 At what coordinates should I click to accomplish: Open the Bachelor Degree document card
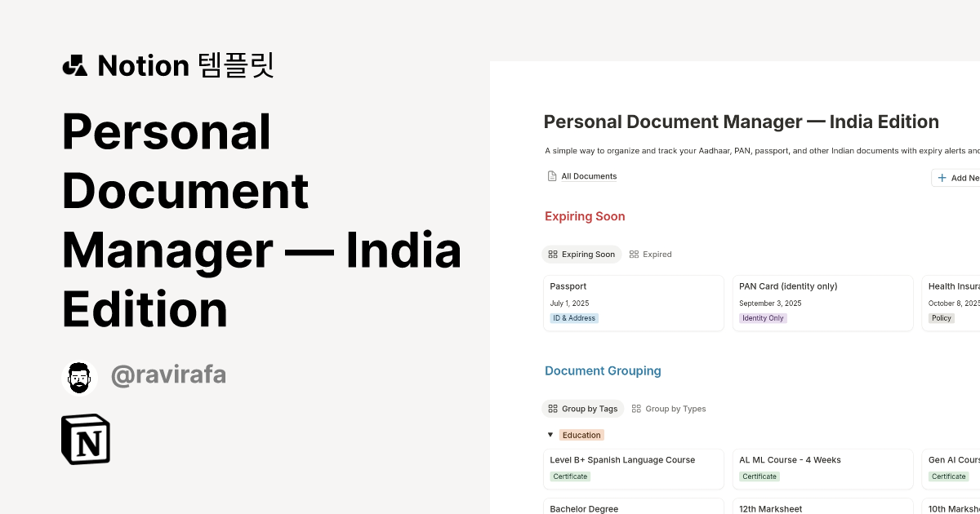[634, 507]
